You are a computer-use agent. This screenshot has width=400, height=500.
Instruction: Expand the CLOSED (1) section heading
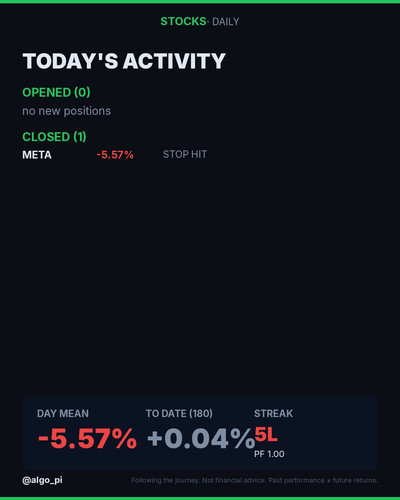click(54, 137)
